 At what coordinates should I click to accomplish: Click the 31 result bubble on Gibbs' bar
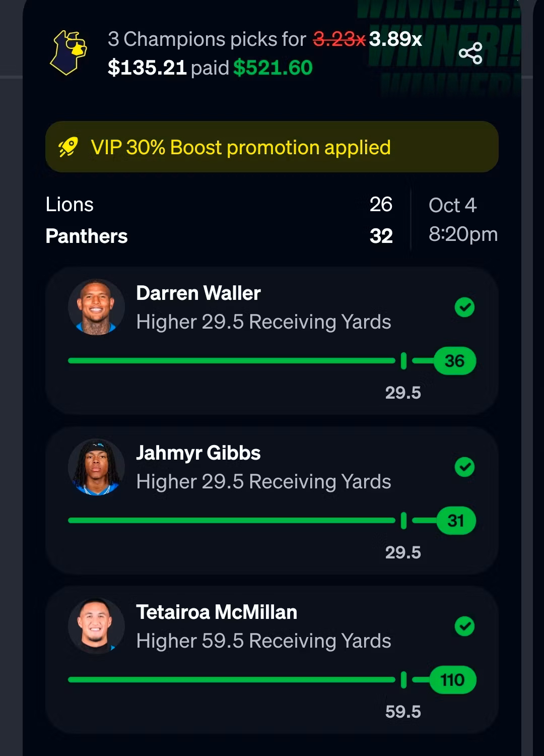coord(456,521)
